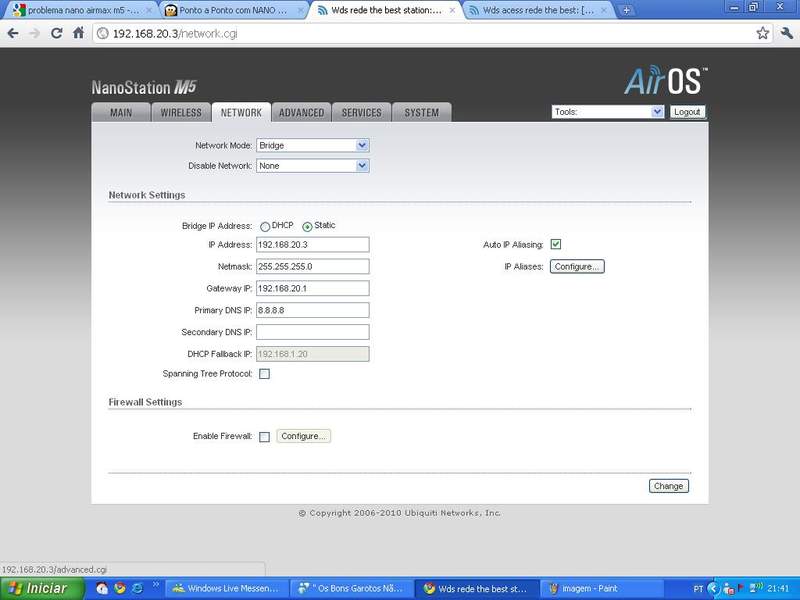Click the IP Address input field

coord(313,245)
